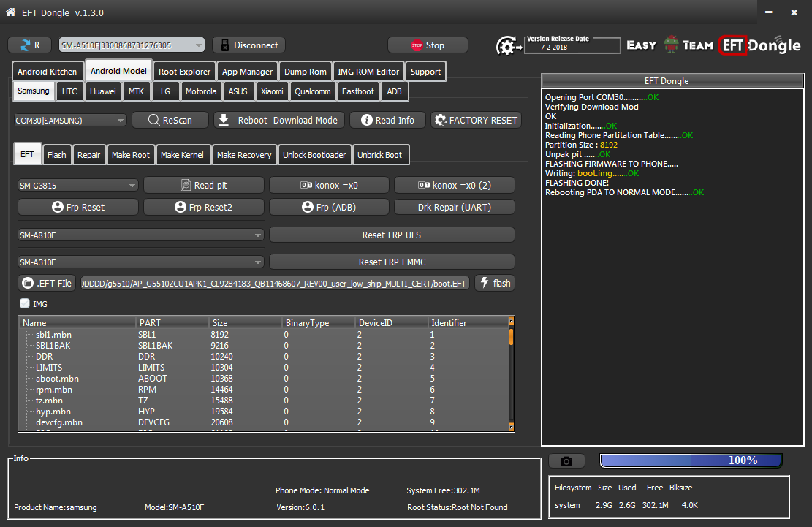
Task: Select the HTC brand tab
Action: [69, 91]
